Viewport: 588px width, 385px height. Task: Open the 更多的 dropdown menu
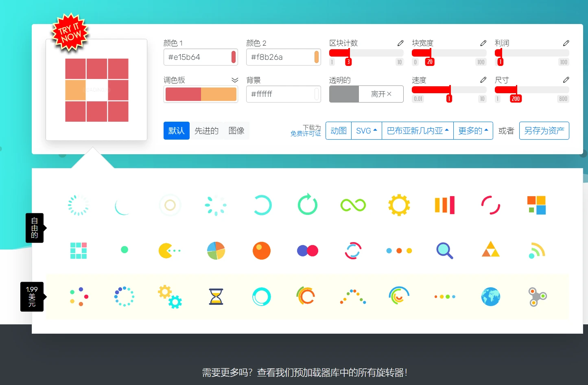473,131
